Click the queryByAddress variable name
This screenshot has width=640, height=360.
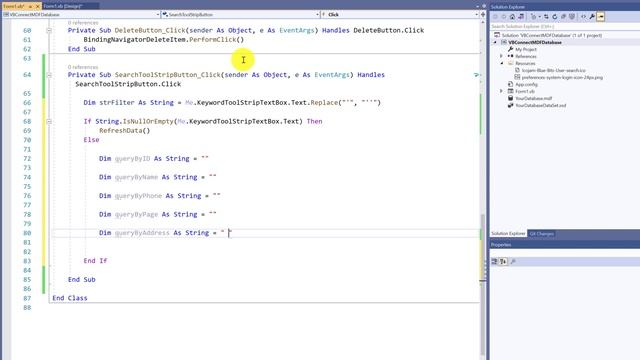(142, 233)
